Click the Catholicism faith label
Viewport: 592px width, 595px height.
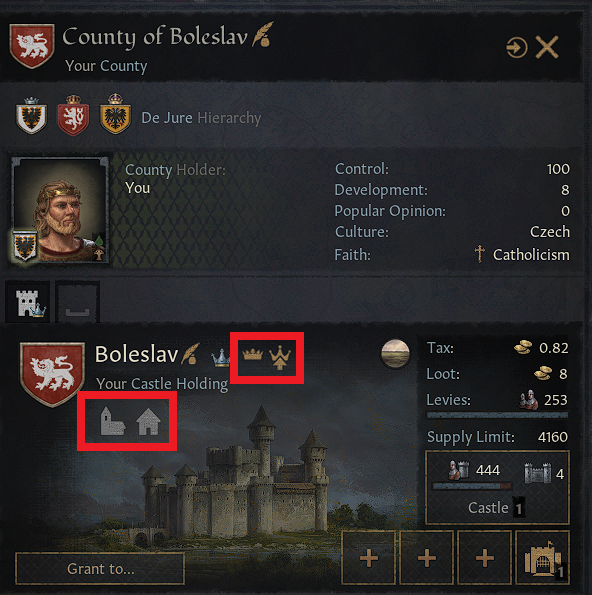[x=531, y=255]
